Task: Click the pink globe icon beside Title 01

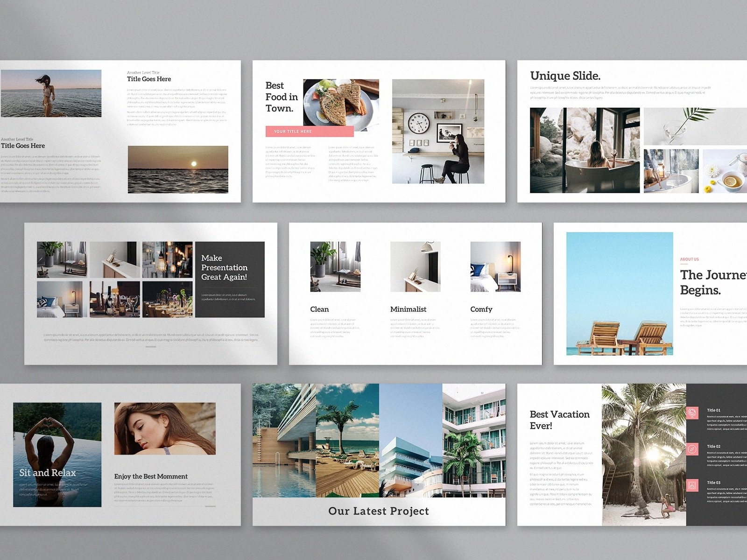Action: coord(692,413)
